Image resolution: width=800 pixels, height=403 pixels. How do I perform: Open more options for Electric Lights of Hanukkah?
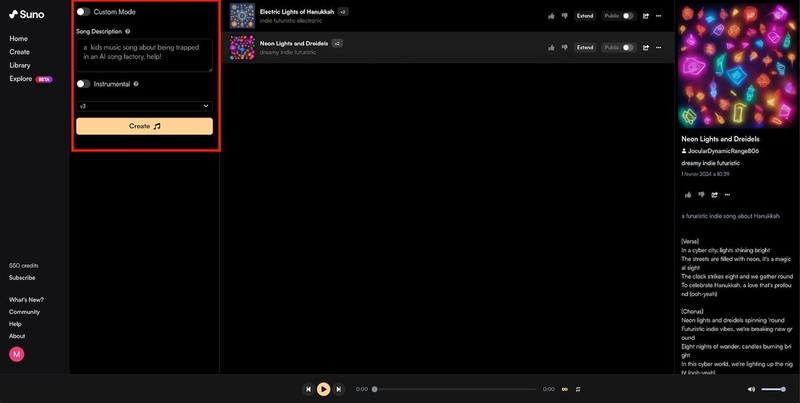click(x=659, y=16)
